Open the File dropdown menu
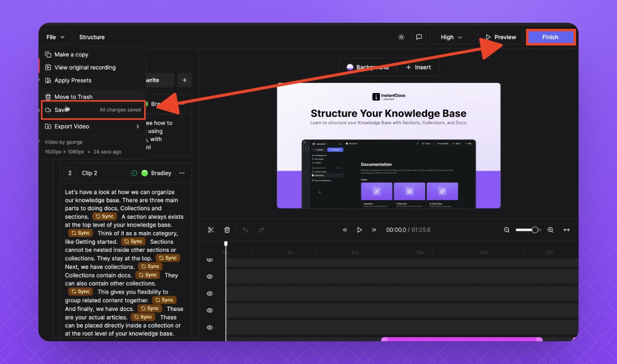The image size is (617, 364). point(56,37)
